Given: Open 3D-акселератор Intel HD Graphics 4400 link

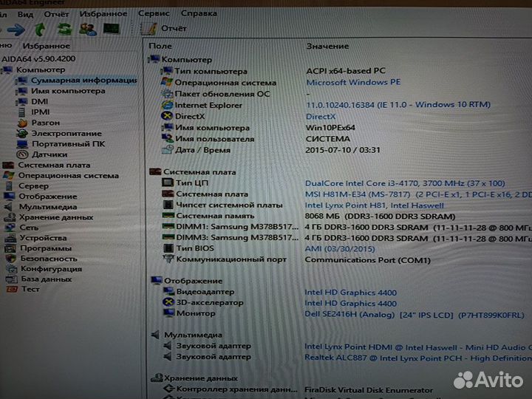Looking at the screenshot, I should click(x=350, y=304).
